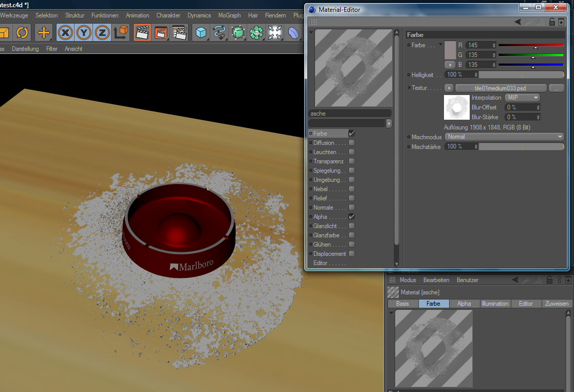574x392 pixels.
Task: Switch to the Illumination tab
Action: pyautogui.click(x=495, y=304)
